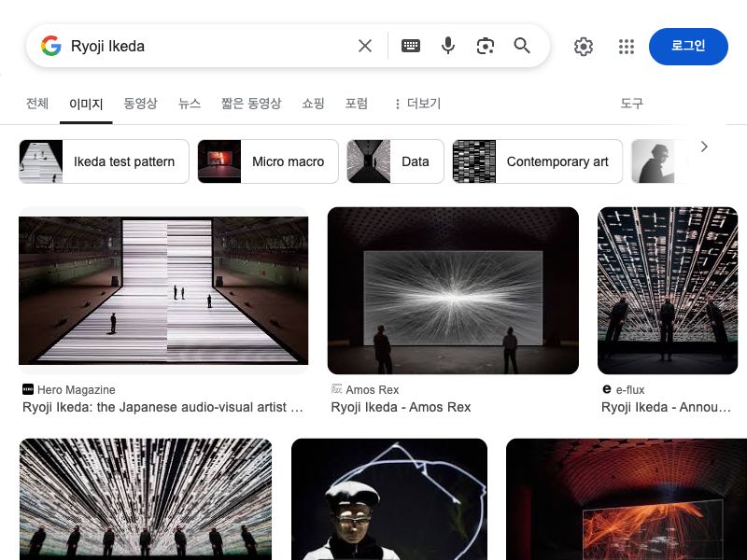Open the 짧은 동영상 tab
Image resolution: width=747 pixels, height=560 pixels.
(x=251, y=104)
